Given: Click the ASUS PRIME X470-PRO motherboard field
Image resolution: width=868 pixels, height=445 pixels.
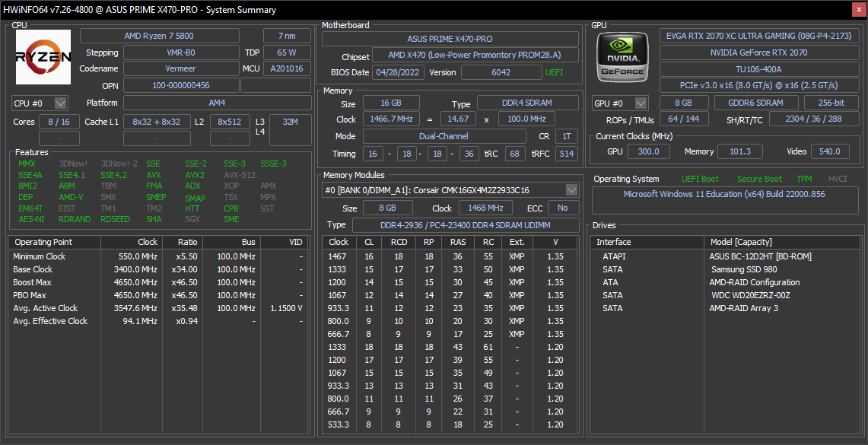Looking at the screenshot, I should click(449, 39).
